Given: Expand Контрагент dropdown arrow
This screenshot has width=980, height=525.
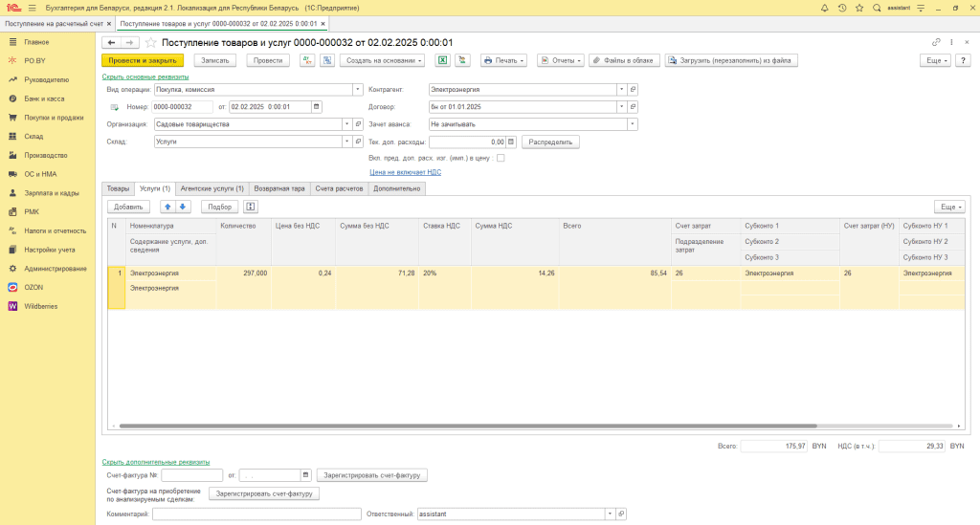Looking at the screenshot, I should pyautogui.click(x=621, y=89).
